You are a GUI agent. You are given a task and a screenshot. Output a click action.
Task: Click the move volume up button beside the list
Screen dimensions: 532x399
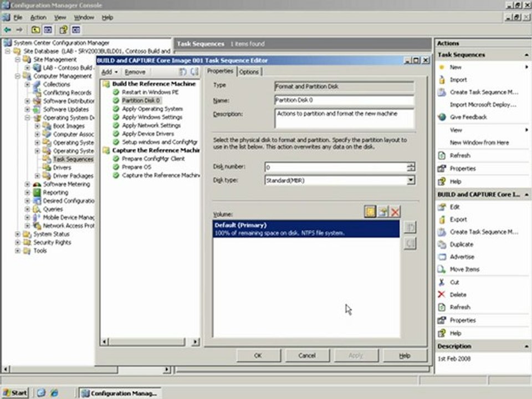pos(410,227)
